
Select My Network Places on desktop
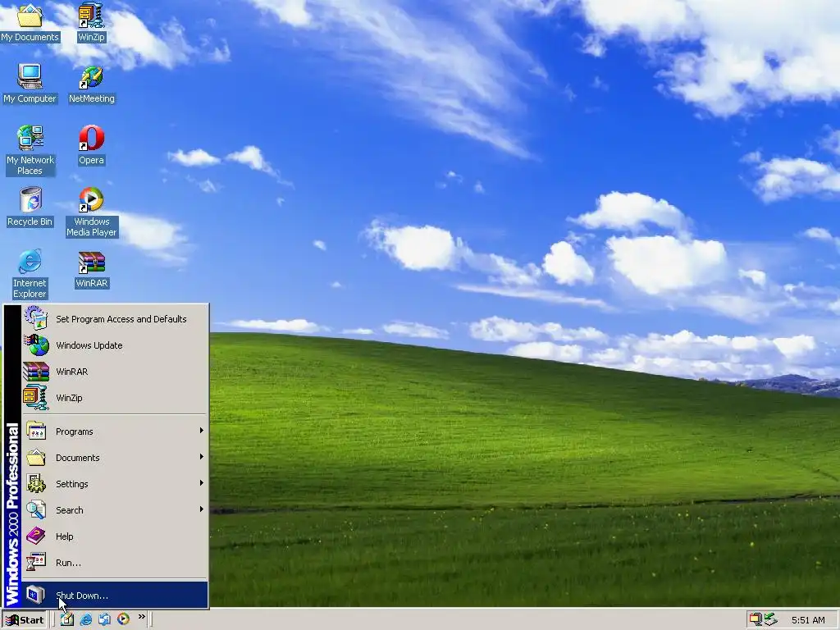click(30, 151)
